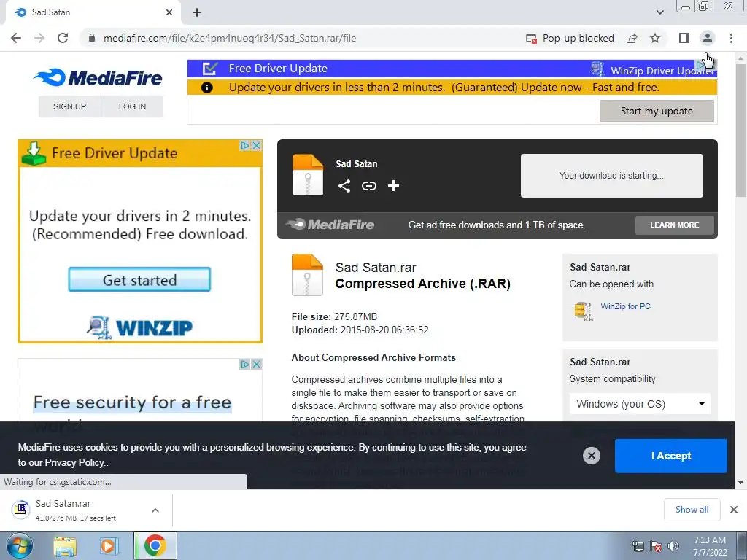Open AdChoices info on Free Driver Update ad
The width and height of the screenshot is (747, 560).
coord(245,145)
